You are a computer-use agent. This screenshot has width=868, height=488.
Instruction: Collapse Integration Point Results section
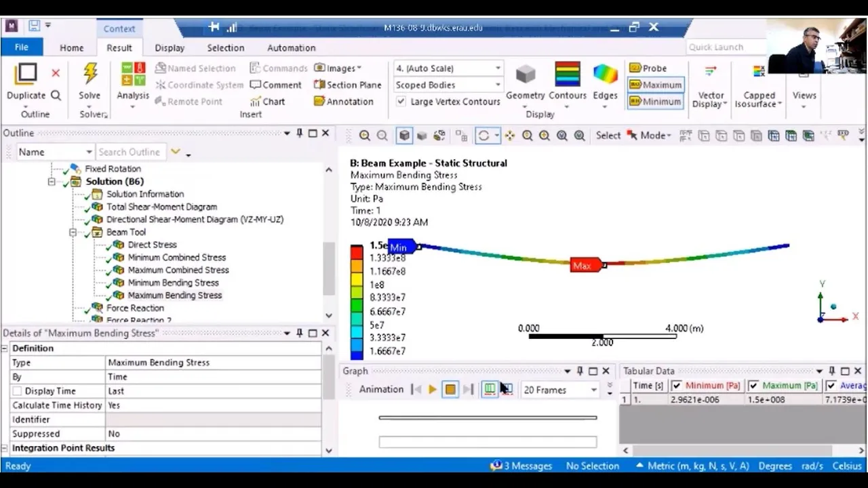(x=5, y=448)
